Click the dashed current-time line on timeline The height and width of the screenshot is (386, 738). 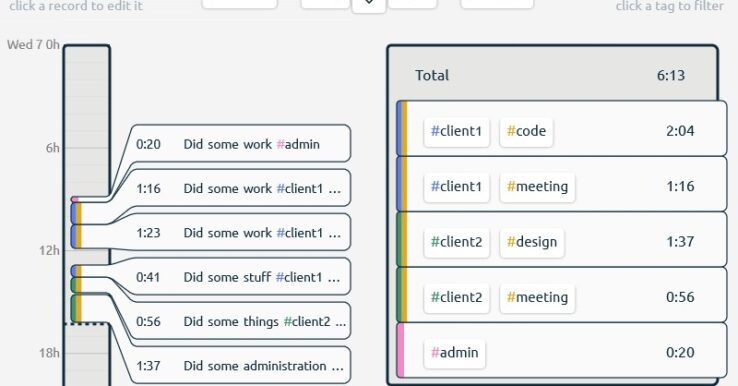click(x=87, y=324)
